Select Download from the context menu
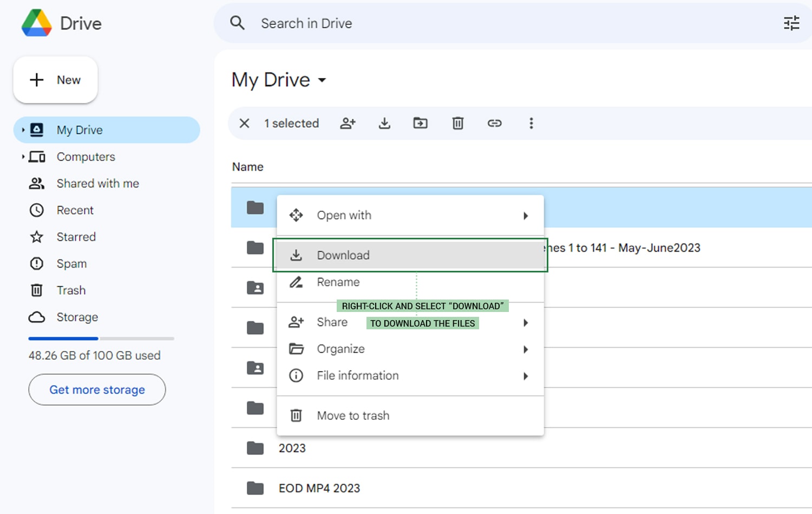Screen dimensions: 812x514 [343, 255]
